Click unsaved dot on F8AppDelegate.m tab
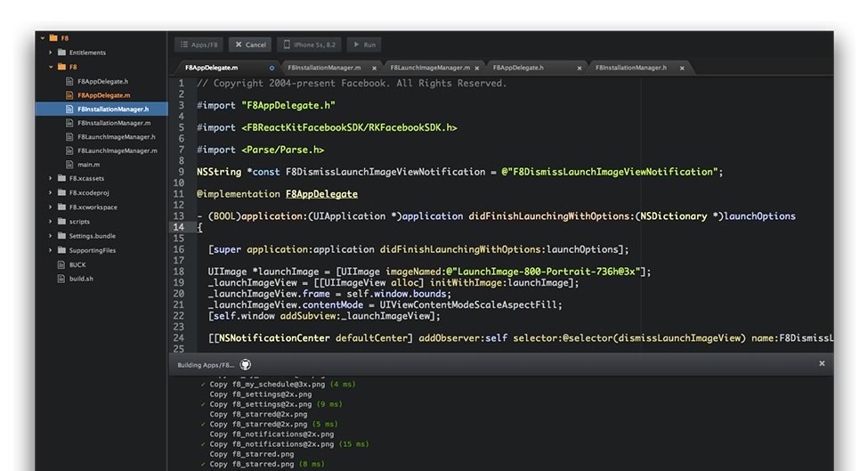 pos(272,68)
